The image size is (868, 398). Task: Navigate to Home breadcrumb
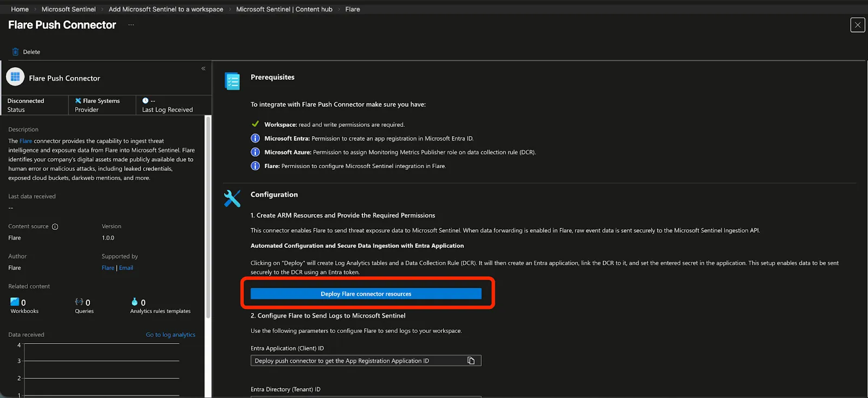(x=20, y=9)
